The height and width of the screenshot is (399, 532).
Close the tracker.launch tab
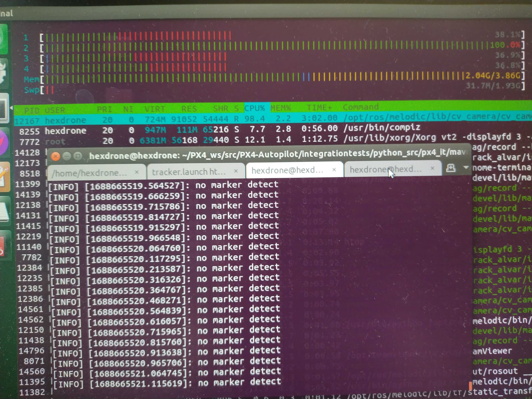[x=236, y=171]
